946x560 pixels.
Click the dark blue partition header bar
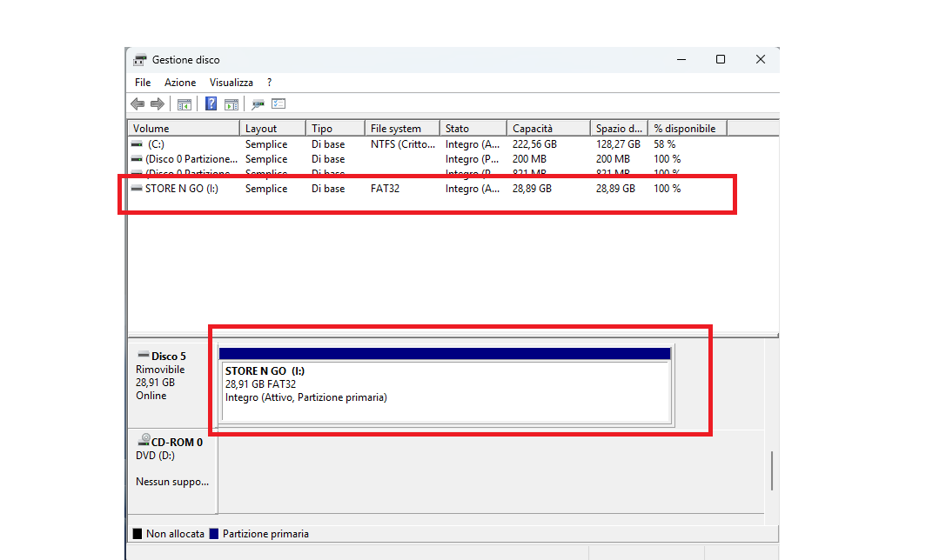(x=445, y=353)
